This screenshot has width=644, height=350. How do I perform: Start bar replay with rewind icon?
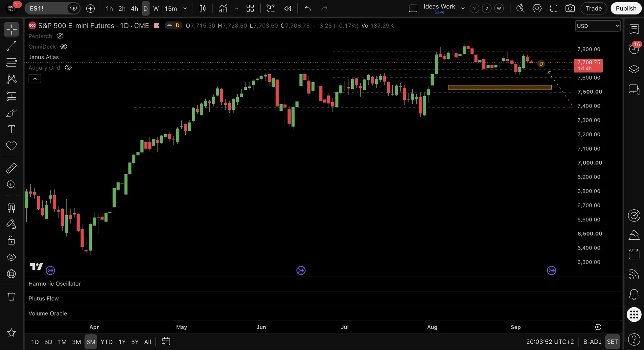tap(288, 9)
